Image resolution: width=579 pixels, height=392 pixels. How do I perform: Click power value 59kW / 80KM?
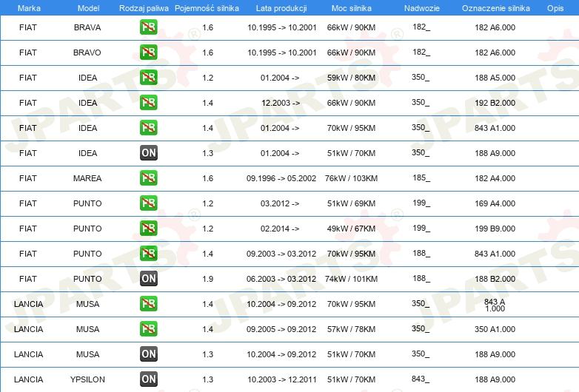351,78
